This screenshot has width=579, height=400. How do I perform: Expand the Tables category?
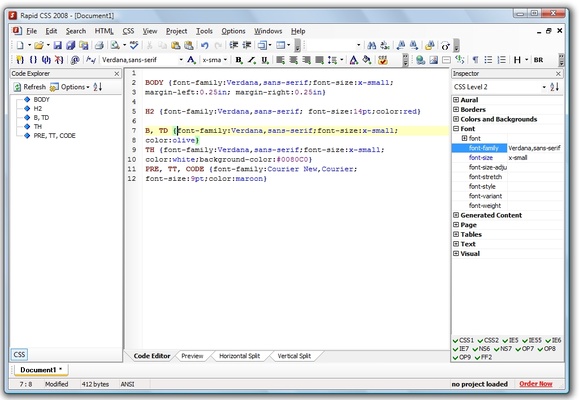(456, 234)
